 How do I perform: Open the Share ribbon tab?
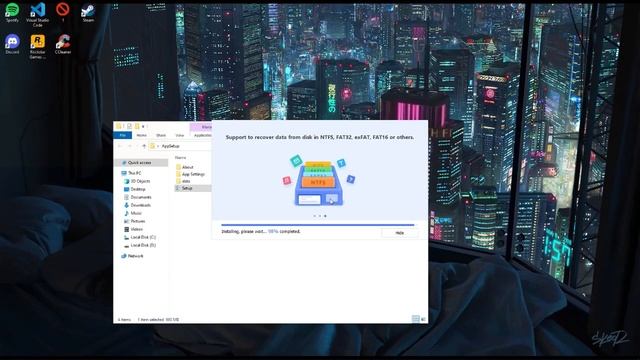tap(161, 135)
